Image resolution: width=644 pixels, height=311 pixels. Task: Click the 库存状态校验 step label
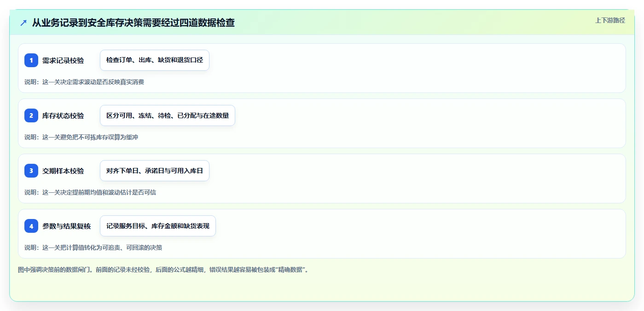pos(63,115)
